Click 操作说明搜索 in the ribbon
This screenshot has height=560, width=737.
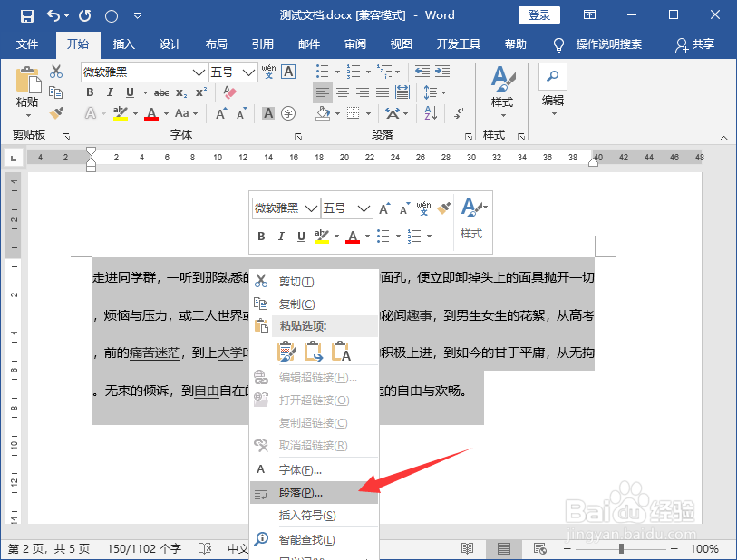pos(608,43)
